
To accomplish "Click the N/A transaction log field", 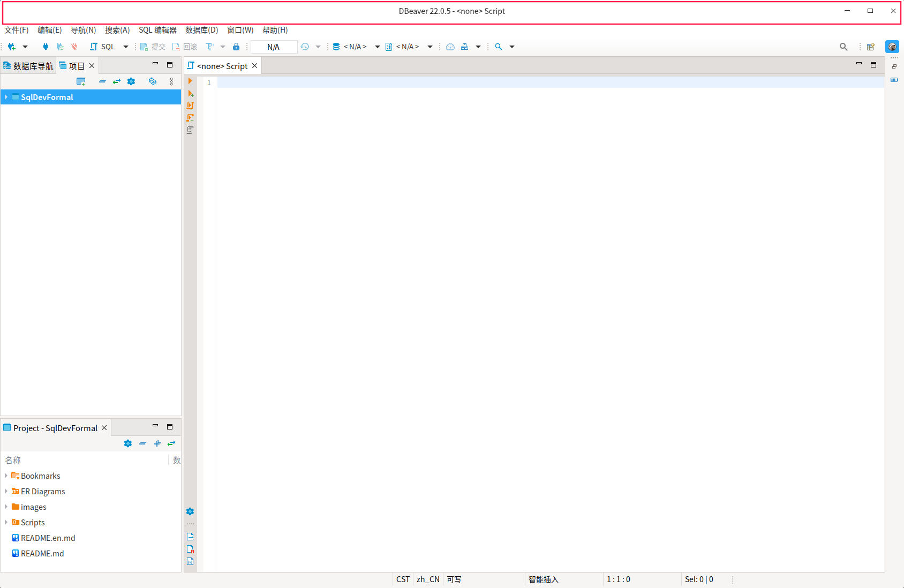I will [274, 47].
